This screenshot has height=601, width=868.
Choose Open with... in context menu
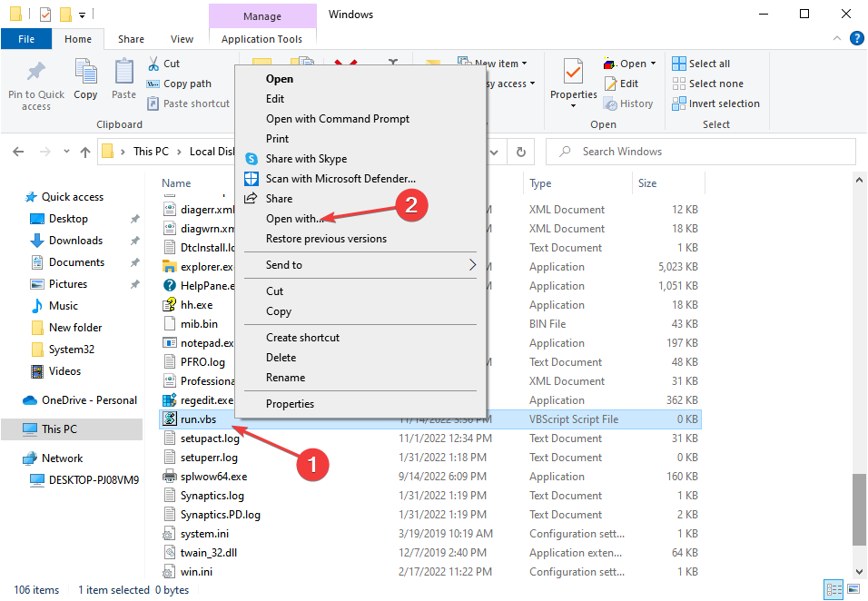tap(295, 219)
